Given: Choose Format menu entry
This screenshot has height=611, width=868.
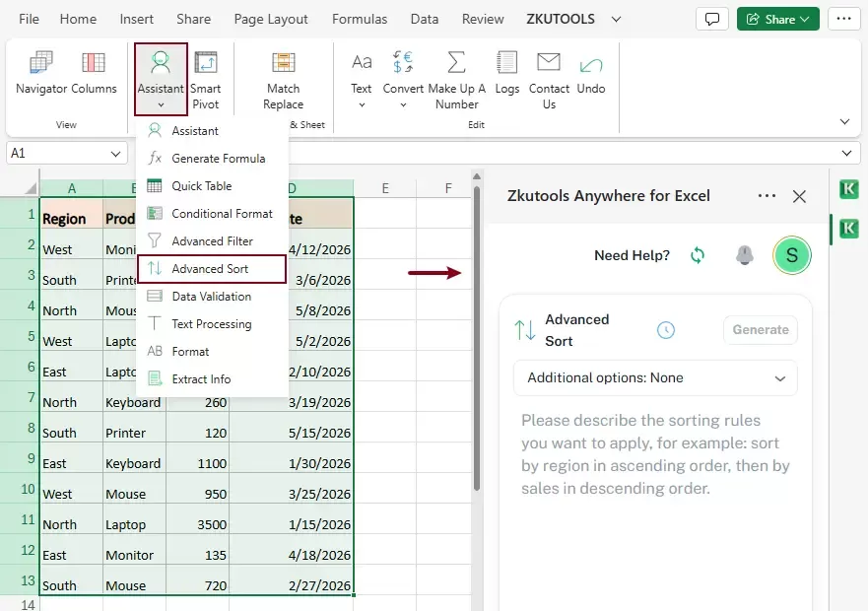Looking at the screenshot, I should tap(212, 352).
